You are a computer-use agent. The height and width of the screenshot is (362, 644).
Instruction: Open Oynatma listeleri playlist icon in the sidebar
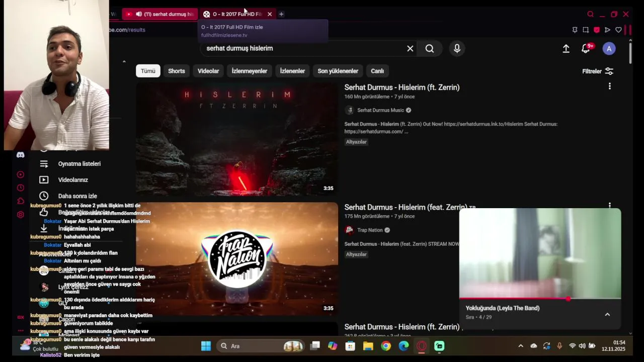[x=44, y=164]
